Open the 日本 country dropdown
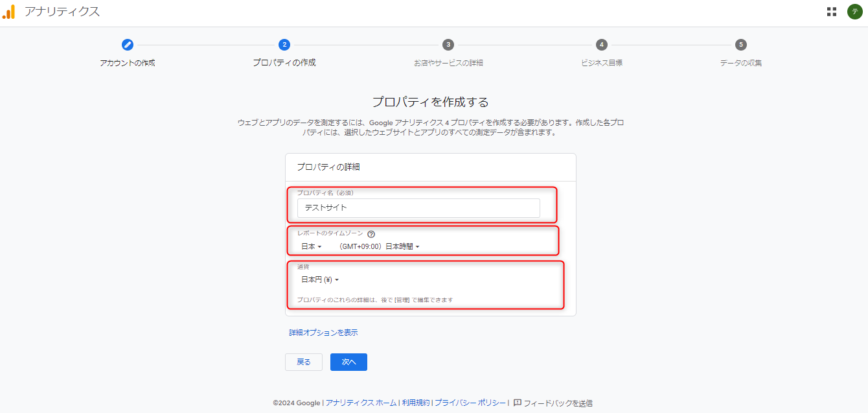 [312, 246]
